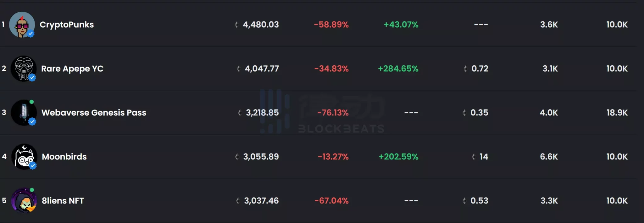
Task: Click the 8liens NFT avatar
Action: (24, 200)
